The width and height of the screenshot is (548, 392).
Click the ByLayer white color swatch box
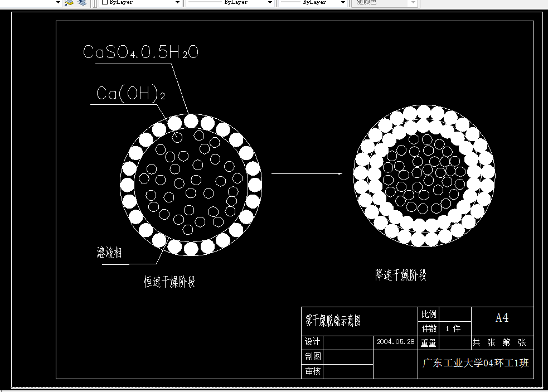point(104,2)
